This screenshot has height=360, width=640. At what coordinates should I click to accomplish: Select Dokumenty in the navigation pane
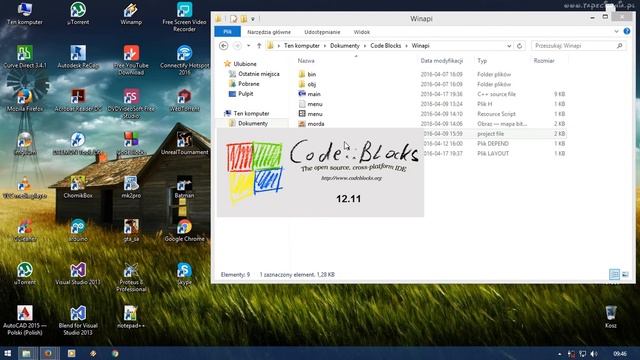pyautogui.click(x=253, y=123)
